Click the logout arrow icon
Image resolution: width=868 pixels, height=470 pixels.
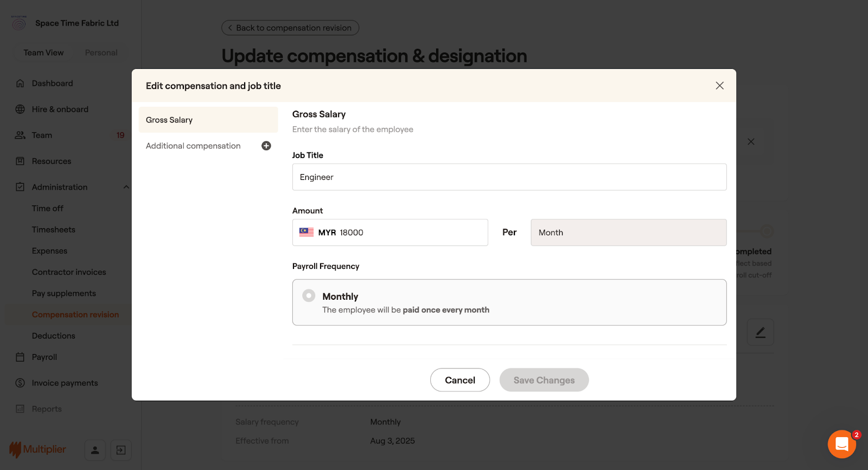point(121,450)
